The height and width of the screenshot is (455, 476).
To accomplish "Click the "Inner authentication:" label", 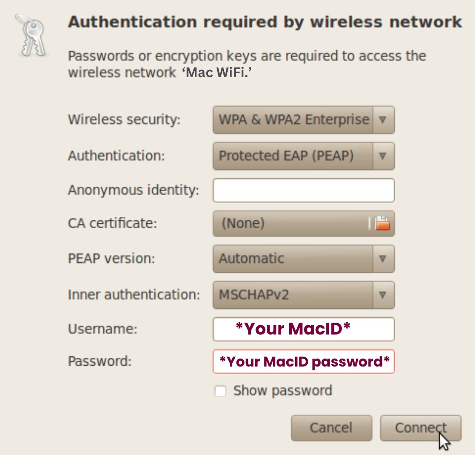I will click(134, 294).
